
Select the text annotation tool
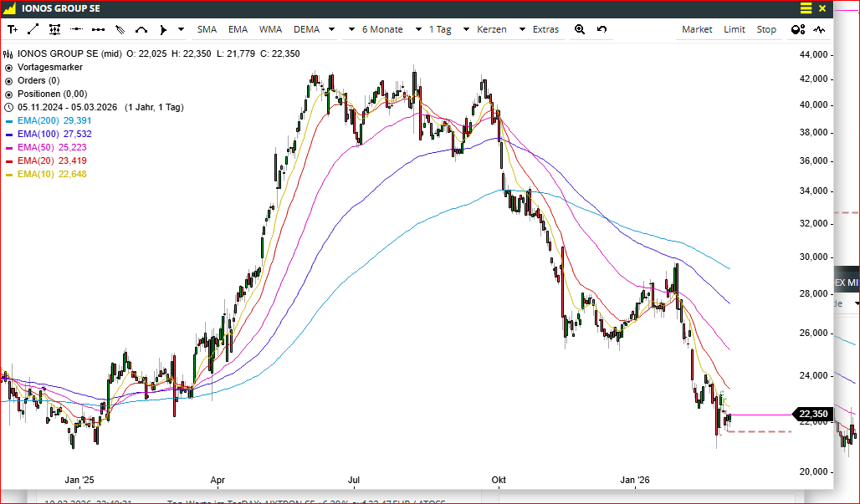point(12,29)
